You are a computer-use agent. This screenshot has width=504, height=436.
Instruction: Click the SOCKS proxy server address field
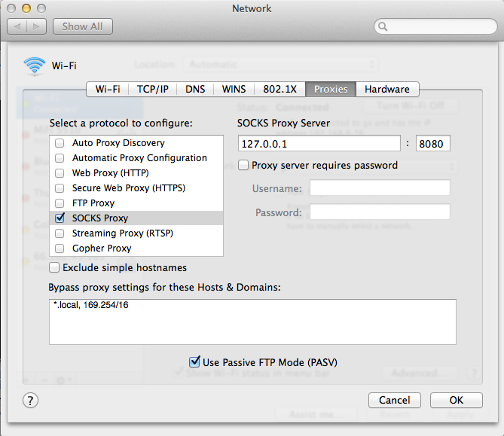click(x=319, y=143)
